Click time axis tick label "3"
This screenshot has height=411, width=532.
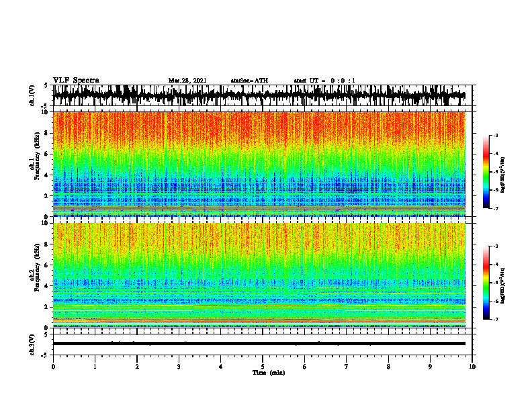(x=179, y=367)
